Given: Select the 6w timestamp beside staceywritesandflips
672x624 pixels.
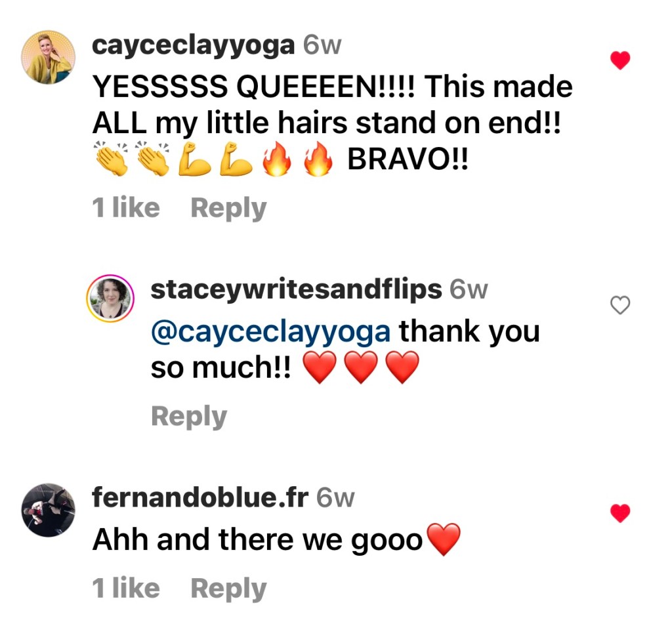Looking at the screenshot, I should (x=469, y=290).
